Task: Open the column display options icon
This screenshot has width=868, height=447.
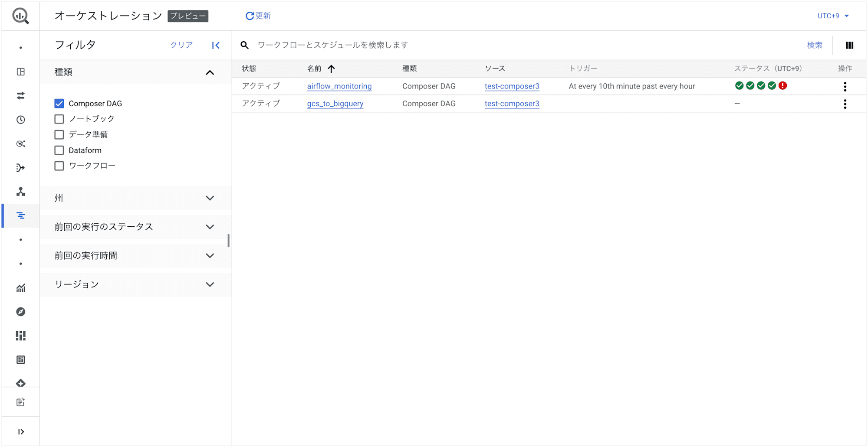Action: click(850, 45)
